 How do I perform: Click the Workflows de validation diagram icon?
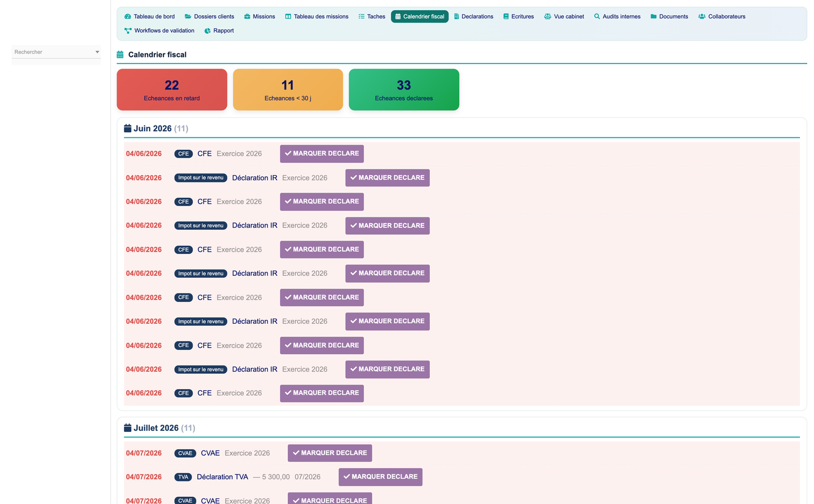128,31
